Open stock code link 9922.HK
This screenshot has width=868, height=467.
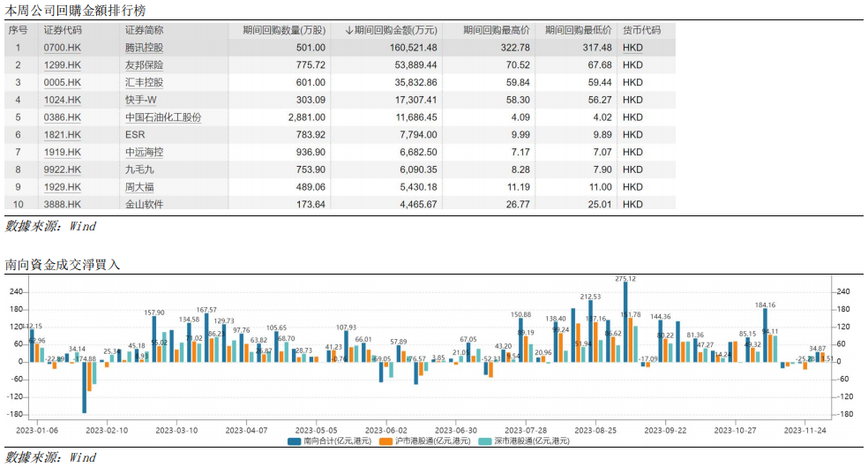click(62, 169)
